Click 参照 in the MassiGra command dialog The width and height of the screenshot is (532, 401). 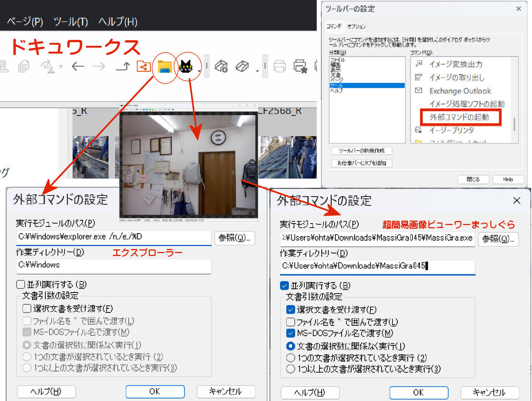[x=498, y=239]
